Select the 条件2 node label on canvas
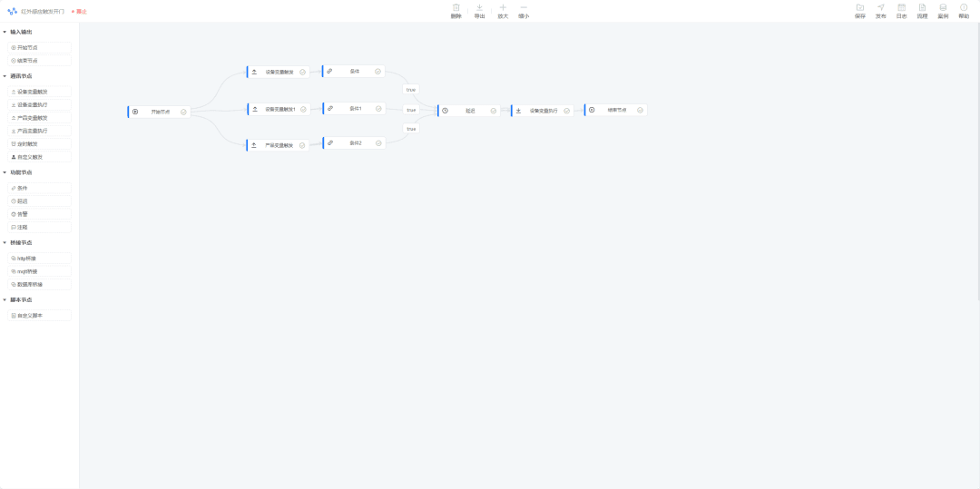Screen dimensions: 980x489 click(355, 143)
